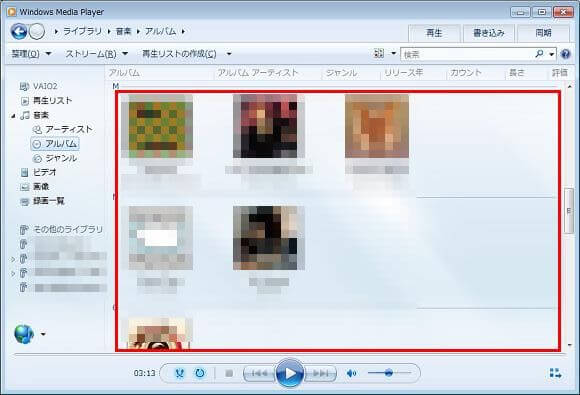Select 録画一覧 in the navigation pane

(48, 201)
